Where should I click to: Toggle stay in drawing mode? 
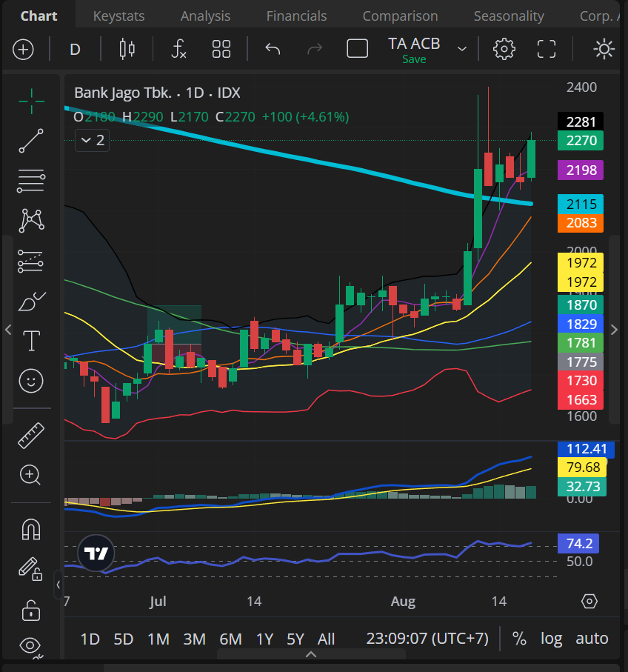[30, 569]
